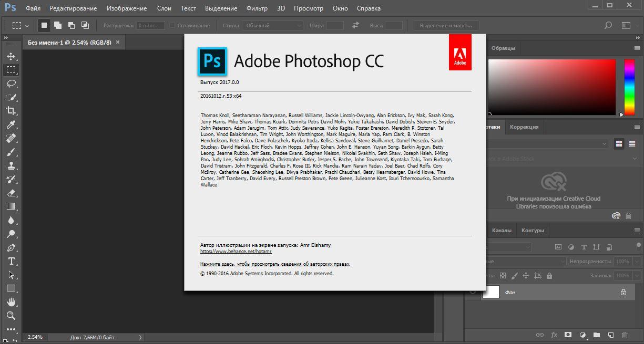The width and height of the screenshot is (644, 344).
Task: Toggle visibility of the Фон layer
Action: click(x=472, y=292)
